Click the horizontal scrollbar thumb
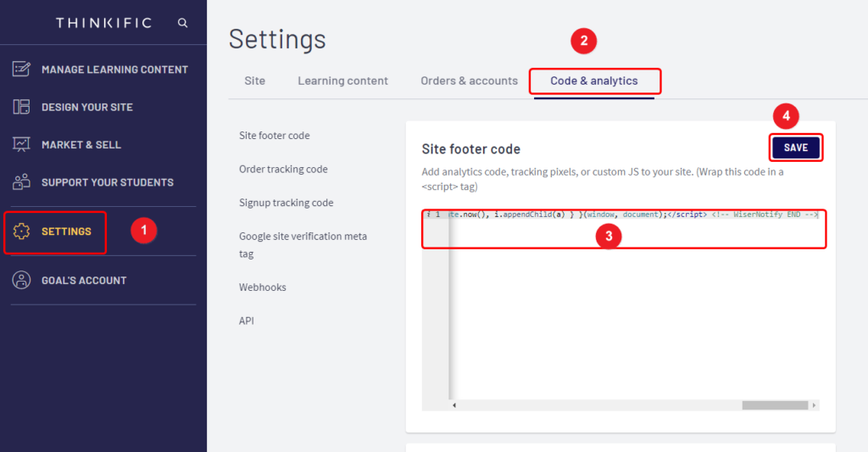The image size is (868, 452). [775, 405]
